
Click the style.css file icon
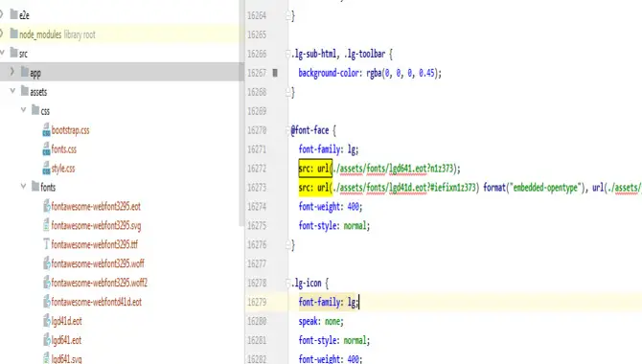(46, 169)
